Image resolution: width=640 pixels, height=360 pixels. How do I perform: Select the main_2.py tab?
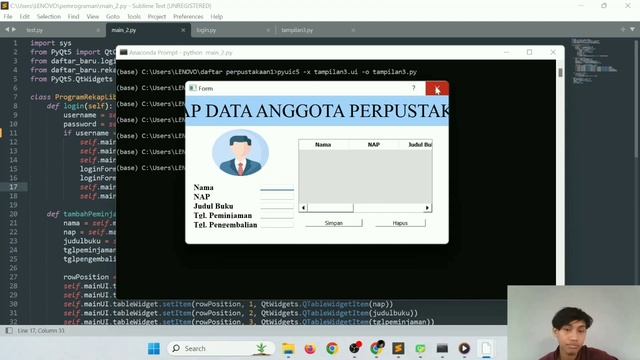pos(124,30)
